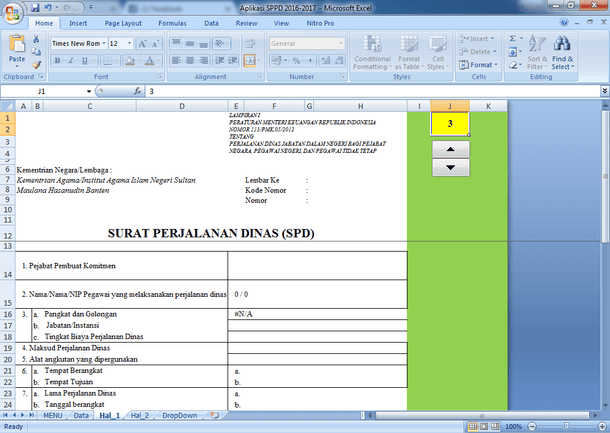The width and height of the screenshot is (610, 433).
Task: Apply Font Color letter A
Action: pos(149,61)
